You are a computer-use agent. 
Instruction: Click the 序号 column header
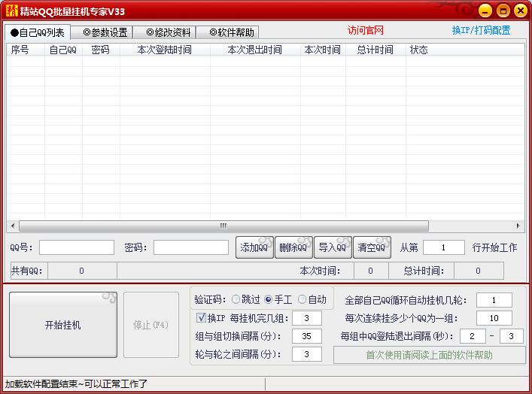[26, 50]
